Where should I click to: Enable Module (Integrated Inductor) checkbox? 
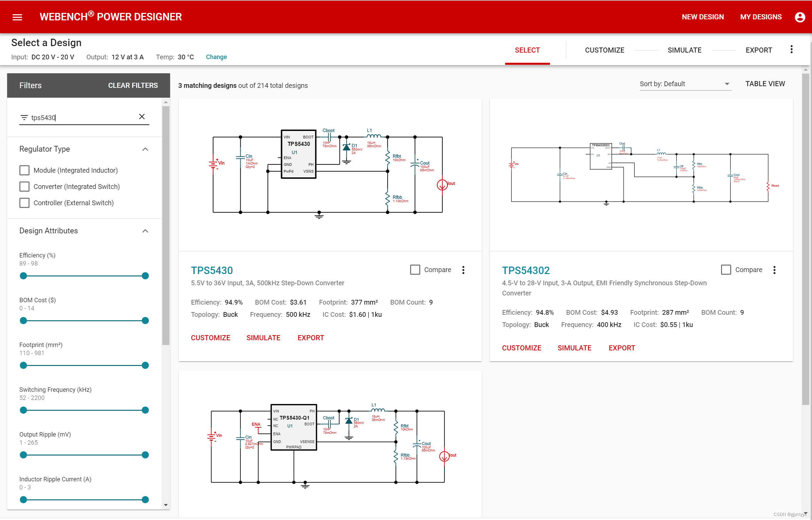(x=24, y=170)
